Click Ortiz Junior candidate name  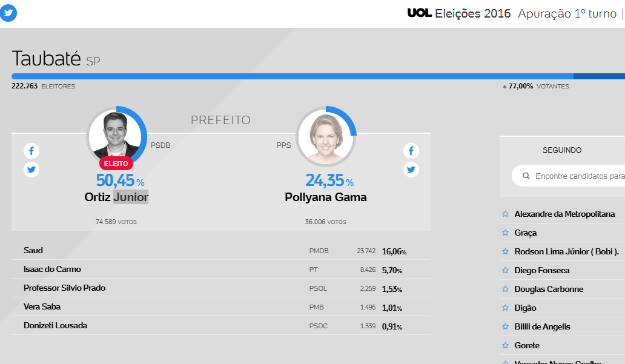116,197
